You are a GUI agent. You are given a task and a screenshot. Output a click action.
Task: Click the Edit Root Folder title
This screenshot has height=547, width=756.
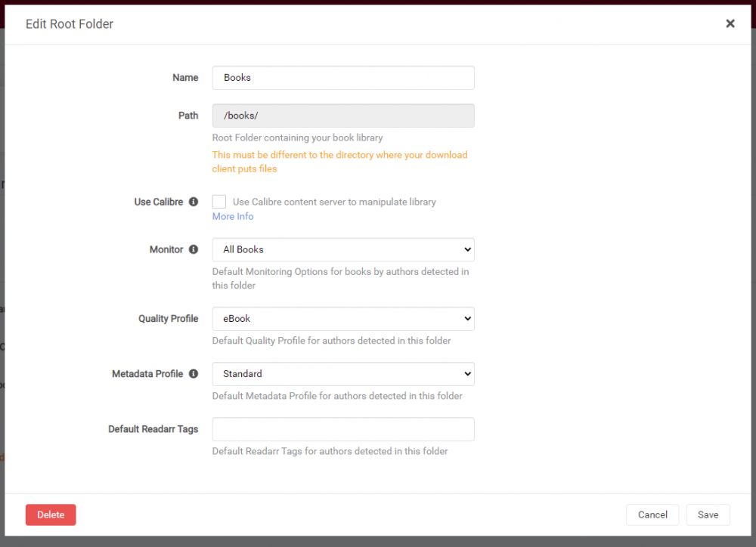70,24
